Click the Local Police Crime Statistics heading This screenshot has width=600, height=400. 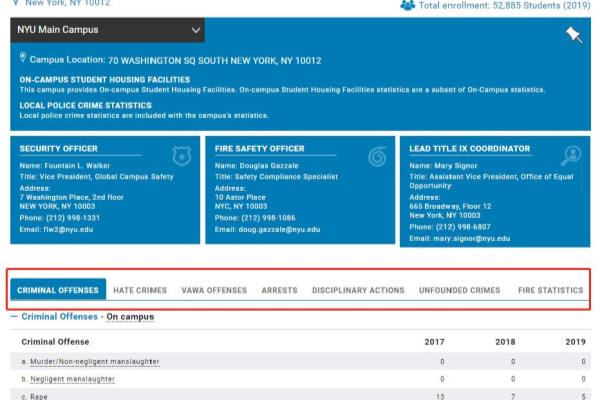coord(86,105)
